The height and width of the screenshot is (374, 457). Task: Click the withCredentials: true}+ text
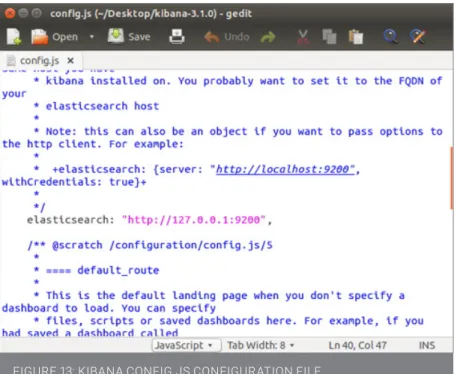click(74, 182)
